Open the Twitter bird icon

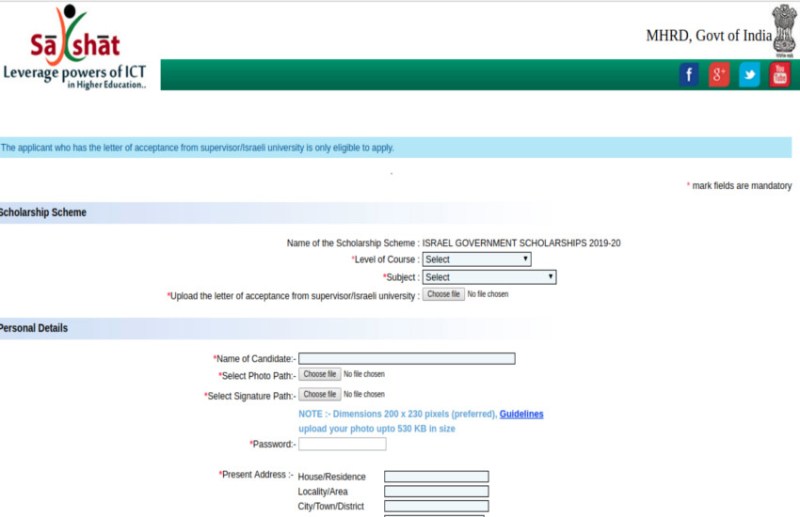click(x=749, y=75)
